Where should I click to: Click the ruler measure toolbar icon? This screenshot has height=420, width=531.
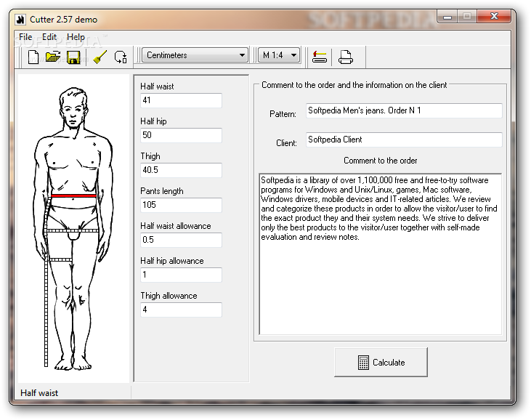(320, 57)
